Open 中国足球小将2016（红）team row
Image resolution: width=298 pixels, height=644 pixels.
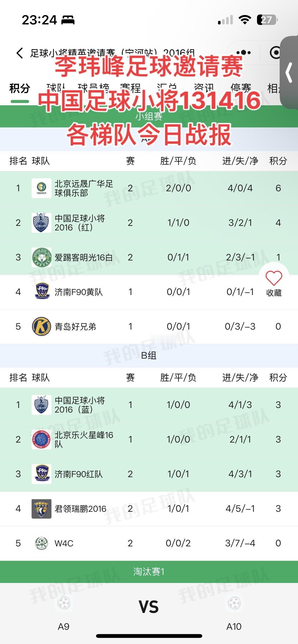point(149,223)
